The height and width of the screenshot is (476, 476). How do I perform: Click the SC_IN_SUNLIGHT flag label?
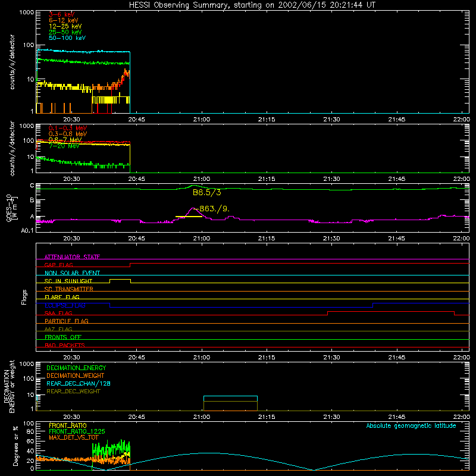[x=68, y=281]
